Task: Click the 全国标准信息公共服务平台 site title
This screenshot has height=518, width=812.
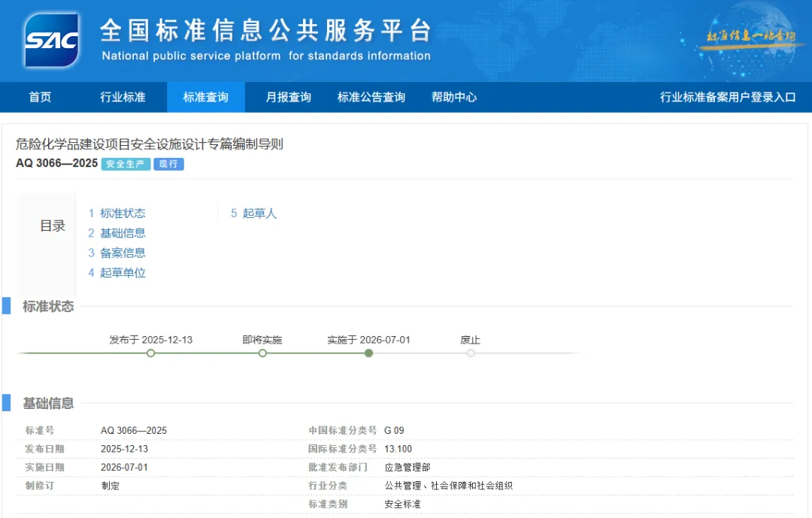Action: (265, 30)
